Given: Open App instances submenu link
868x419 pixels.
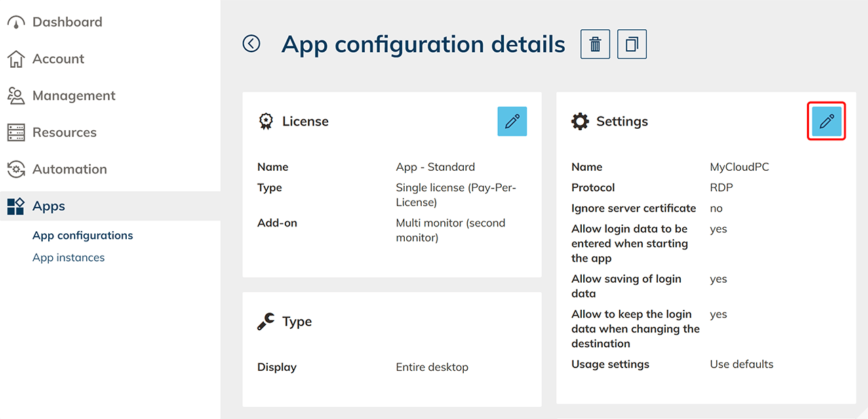Looking at the screenshot, I should 68,258.
